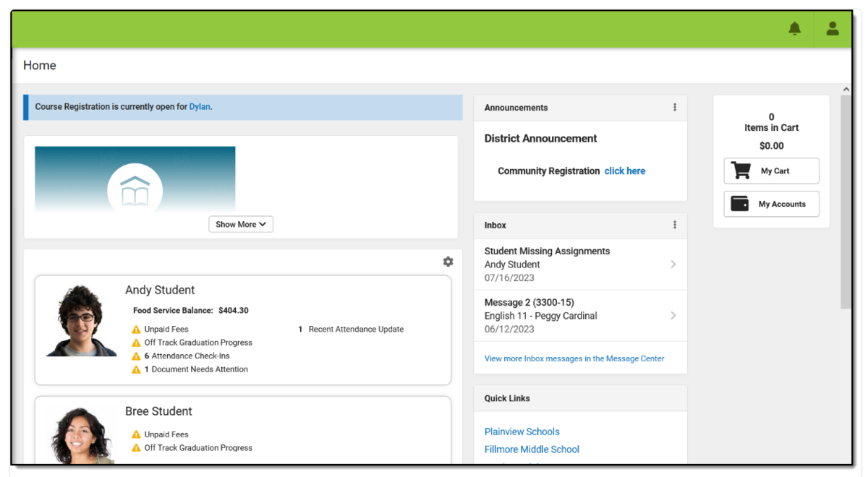View more Inbox messages in Message Center
The image size is (868, 477).
click(574, 358)
